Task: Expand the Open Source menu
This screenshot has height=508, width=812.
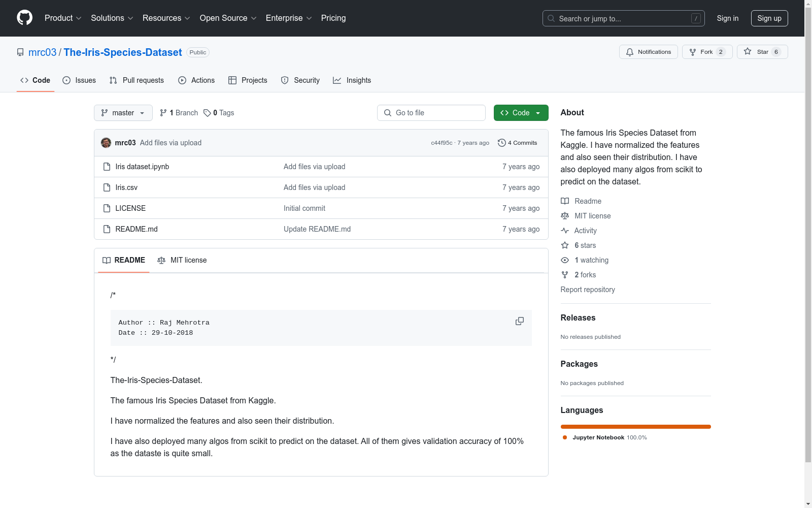Action: pos(228,18)
